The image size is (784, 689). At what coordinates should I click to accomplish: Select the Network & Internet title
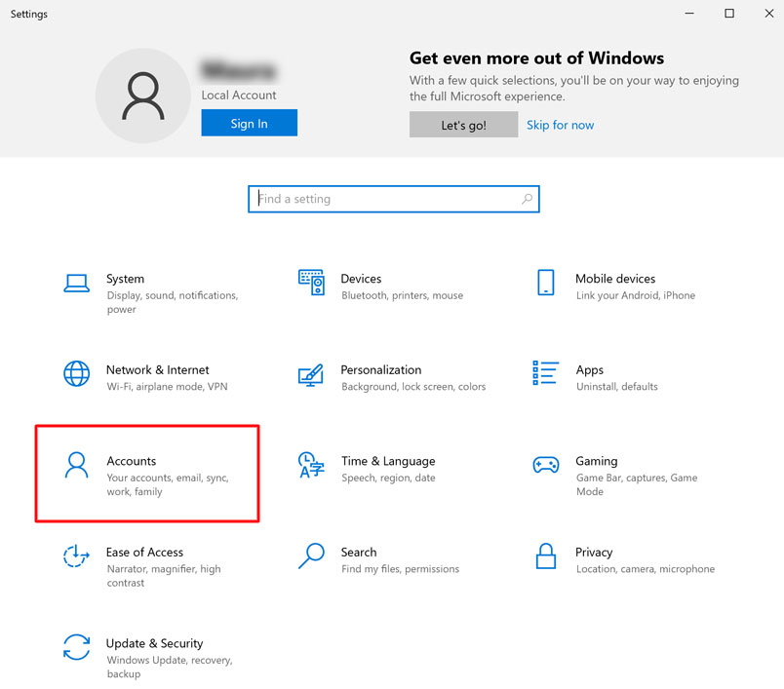click(158, 369)
